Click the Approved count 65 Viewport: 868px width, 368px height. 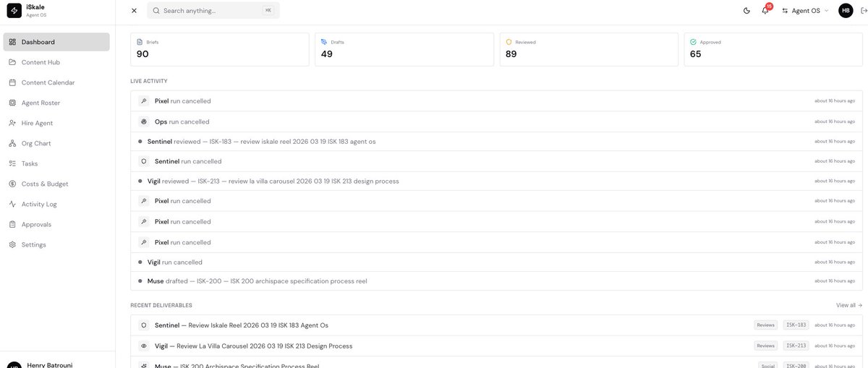[x=696, y=54]
